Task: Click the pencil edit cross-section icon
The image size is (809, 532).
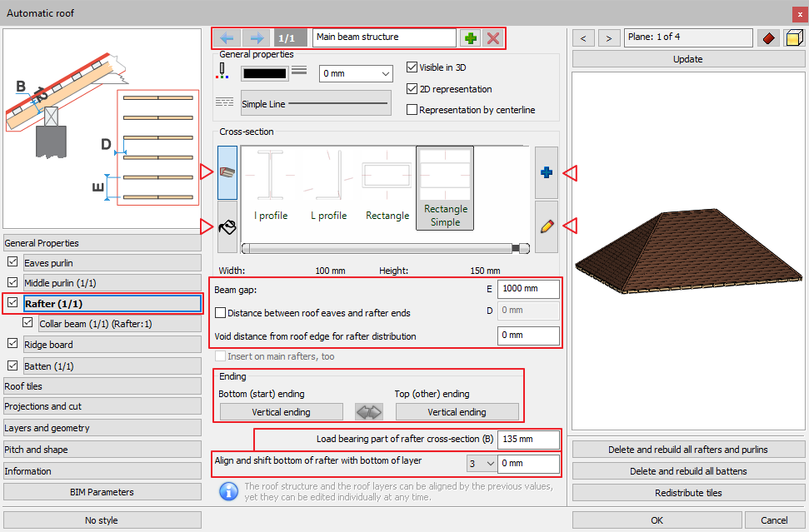Action: [547, 226]
